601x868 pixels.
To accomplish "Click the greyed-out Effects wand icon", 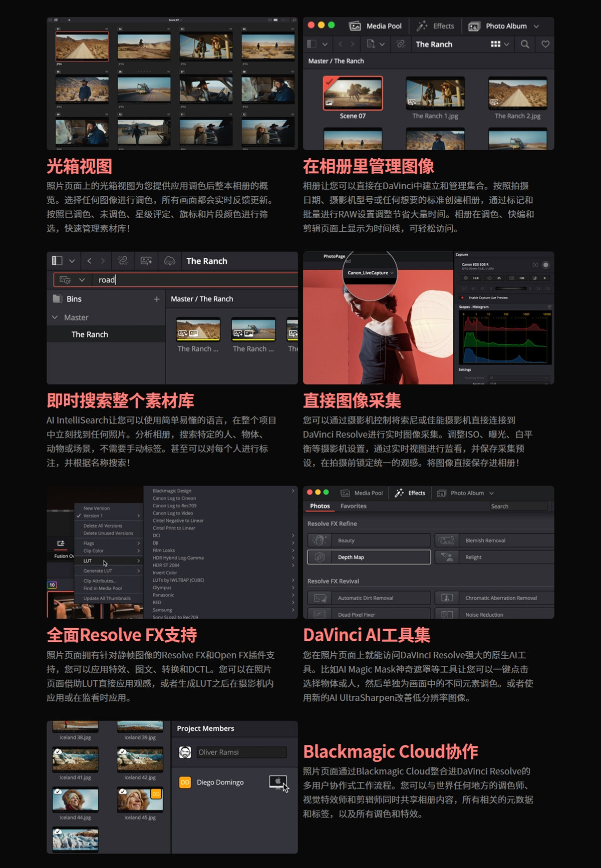I will pyautogui.click(x=422, y=26).
